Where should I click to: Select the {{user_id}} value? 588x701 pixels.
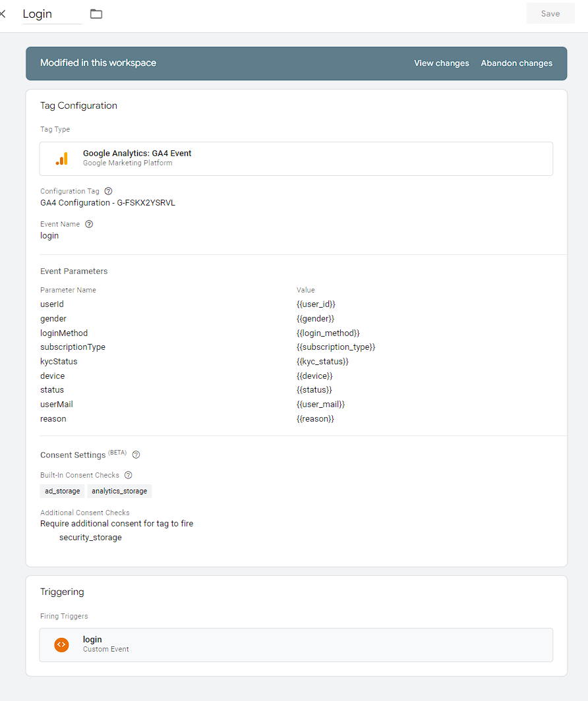pos(316,304)
